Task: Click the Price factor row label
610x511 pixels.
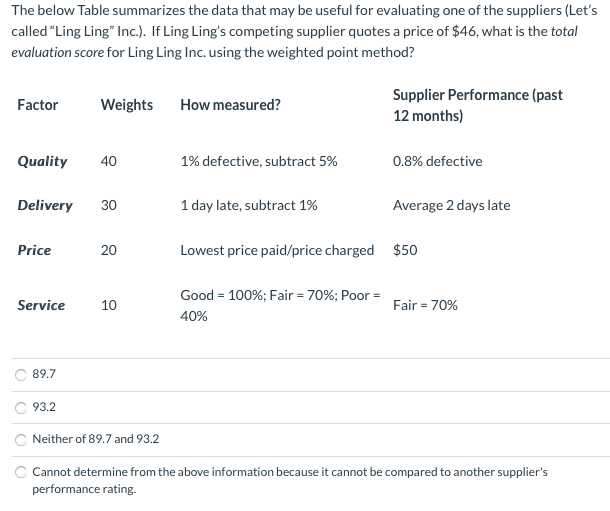Action: (x=34, y=250)
